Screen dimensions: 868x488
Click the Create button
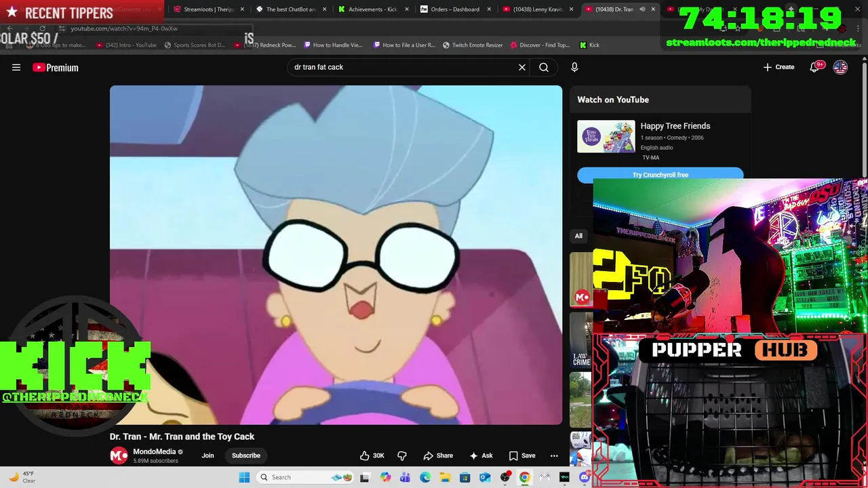[x=778, y=67]
